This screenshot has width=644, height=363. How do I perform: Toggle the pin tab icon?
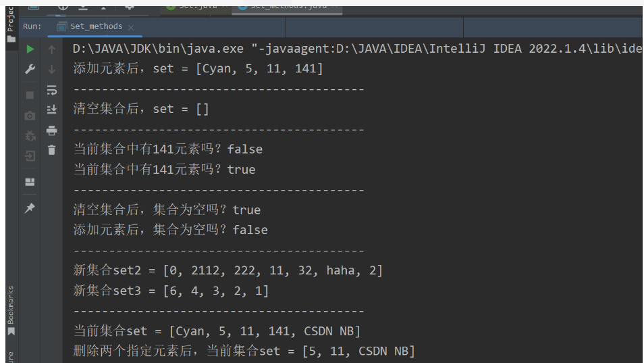[x=30, y=209]
